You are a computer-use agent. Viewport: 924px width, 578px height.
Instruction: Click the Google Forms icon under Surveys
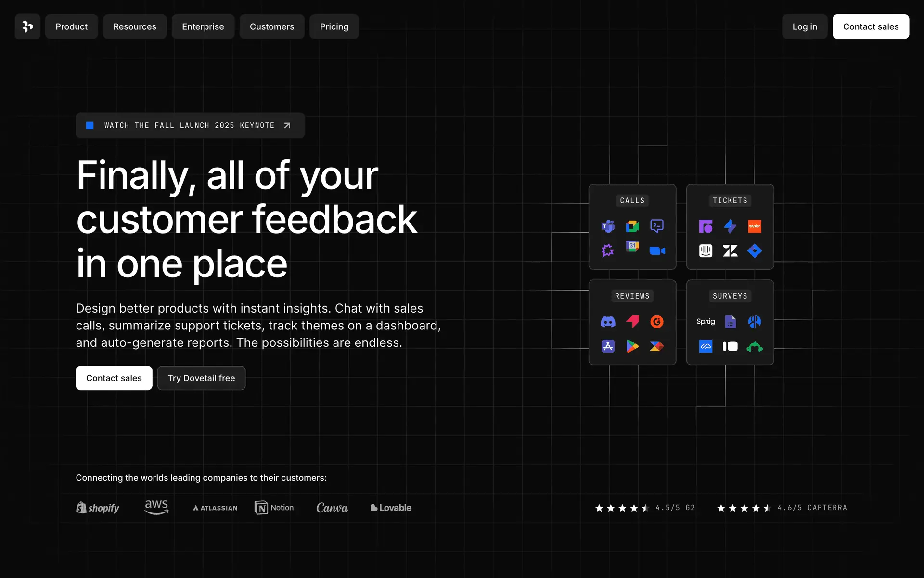[x=730, y=322]
